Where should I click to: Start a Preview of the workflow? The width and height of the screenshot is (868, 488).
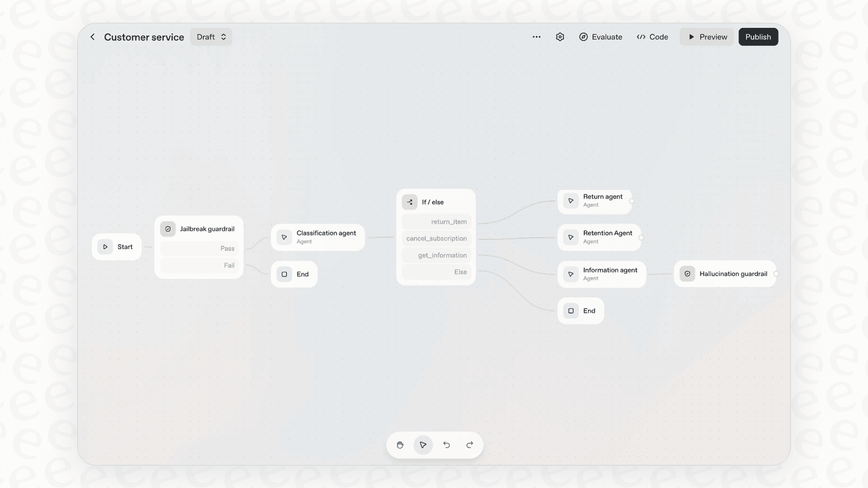707,37
